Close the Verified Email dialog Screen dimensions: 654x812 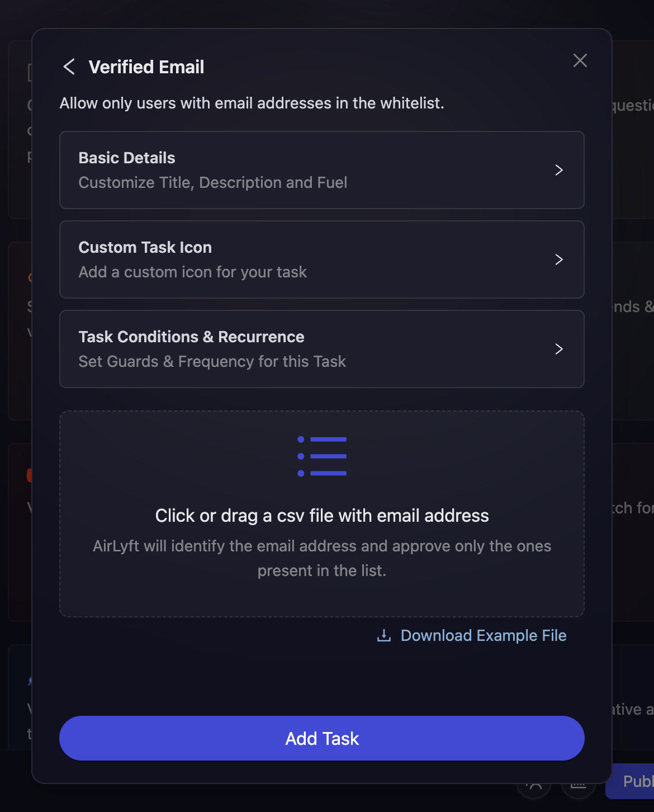580,61
